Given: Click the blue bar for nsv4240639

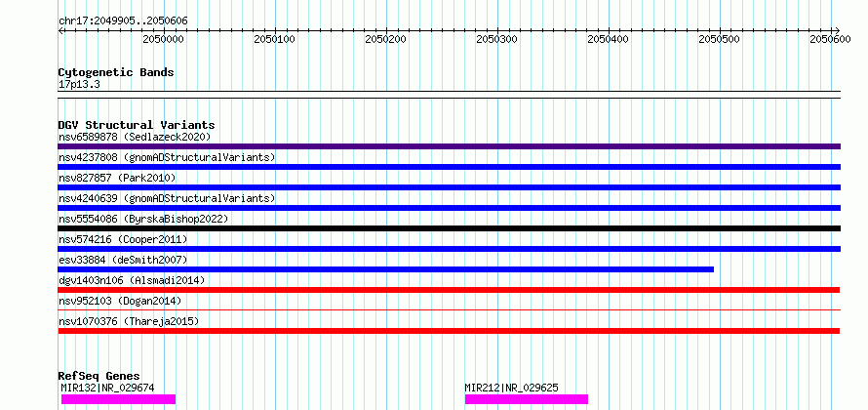Looking at the screenshot, I should click(449, 208).
